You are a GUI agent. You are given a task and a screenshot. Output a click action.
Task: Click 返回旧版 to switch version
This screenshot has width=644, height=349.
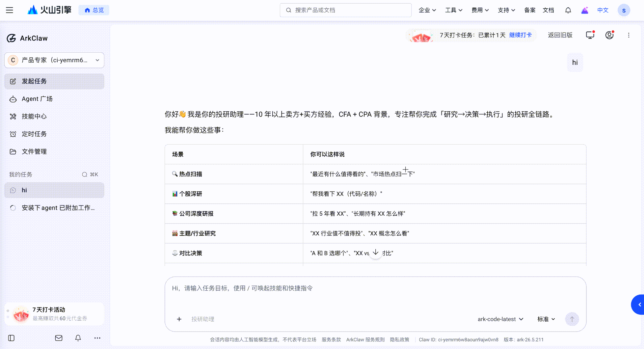click(x=560, y=35)
